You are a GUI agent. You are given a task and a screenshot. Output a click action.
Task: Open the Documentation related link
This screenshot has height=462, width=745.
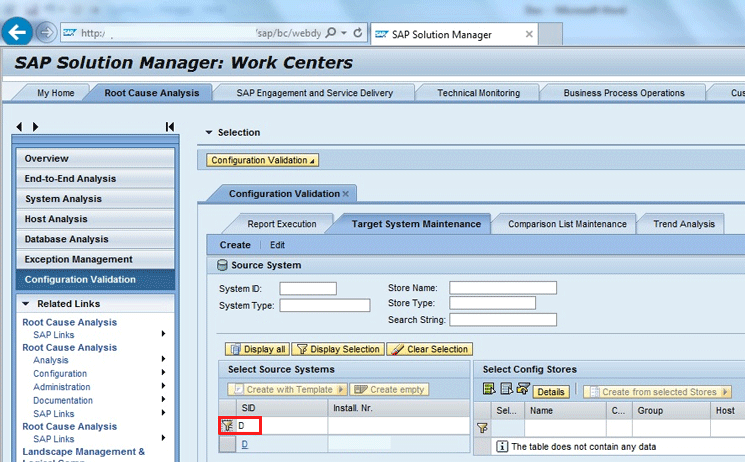tap(63, 400)
